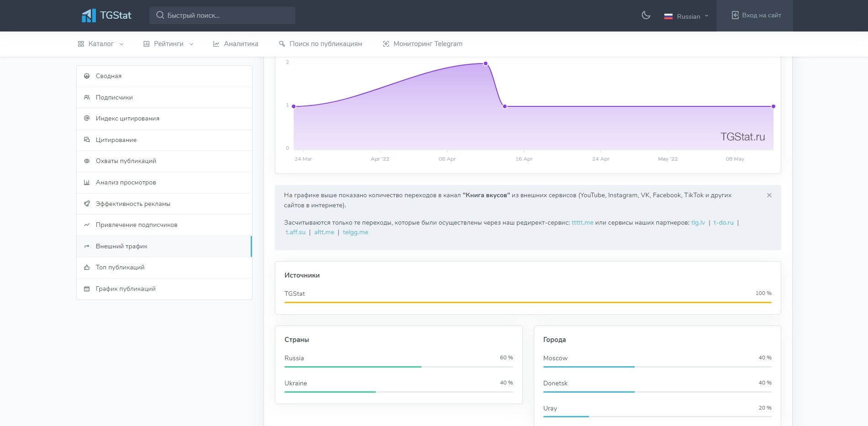Expand the Рейтинги dropdown menu
Viewport: 868px width, 426px height.
click(x=168, y=44)
